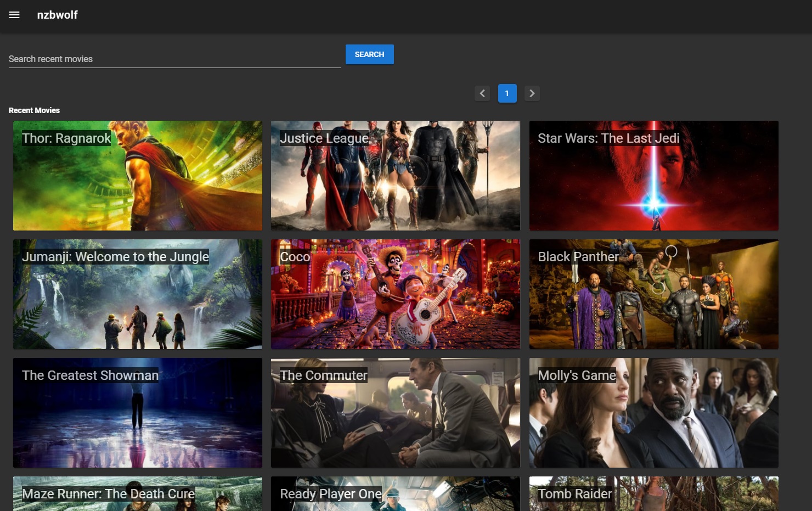Image resolution: width=812 pixels, height=511 pixels.
Task: Open the Coco movie card
Action: pos(396,294)
